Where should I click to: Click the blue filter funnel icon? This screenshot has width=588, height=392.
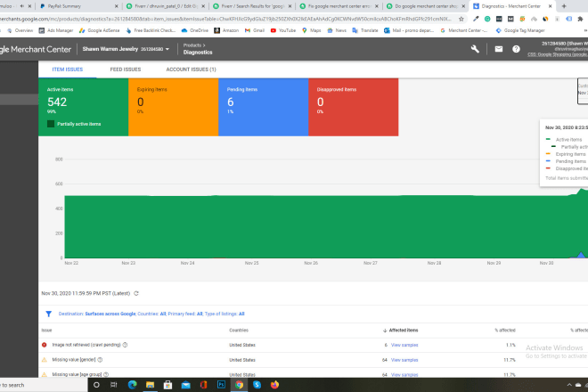[48, 314]
